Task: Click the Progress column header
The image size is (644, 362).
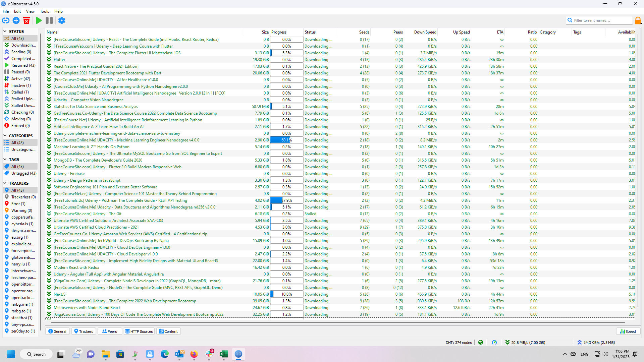Action: (287, 32)
